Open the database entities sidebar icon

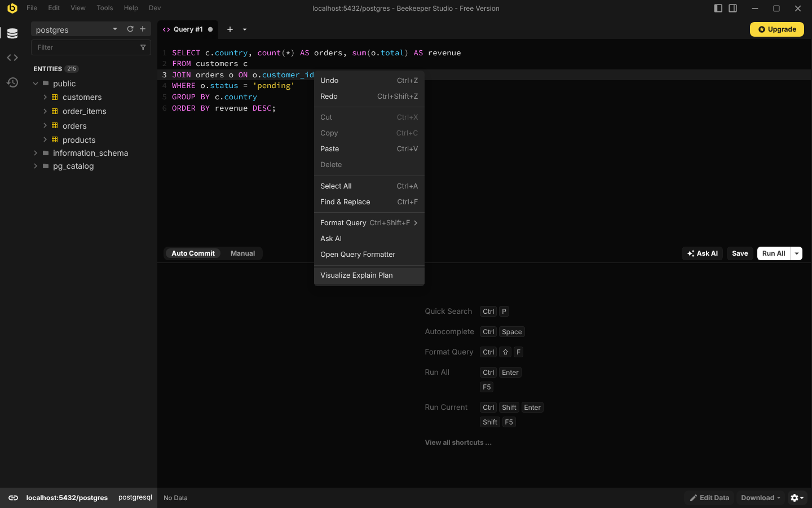pyautogui.click(x=12, y=33)
